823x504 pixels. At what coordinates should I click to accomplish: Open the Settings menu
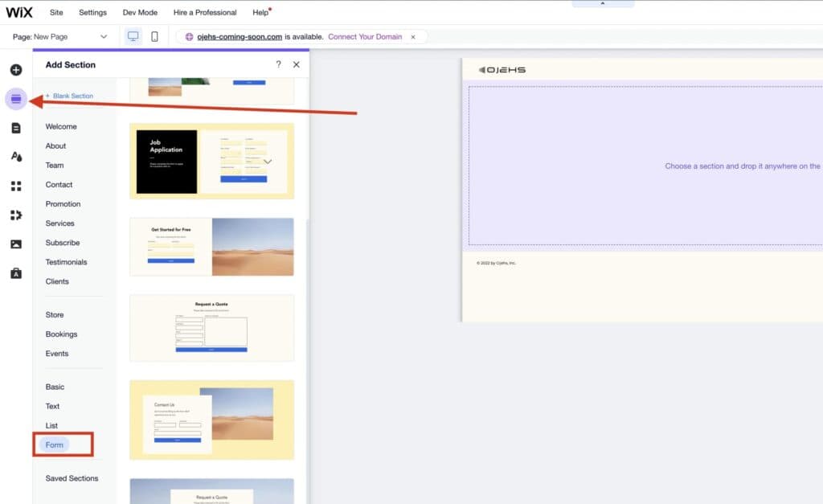click(x=93, y=12)
